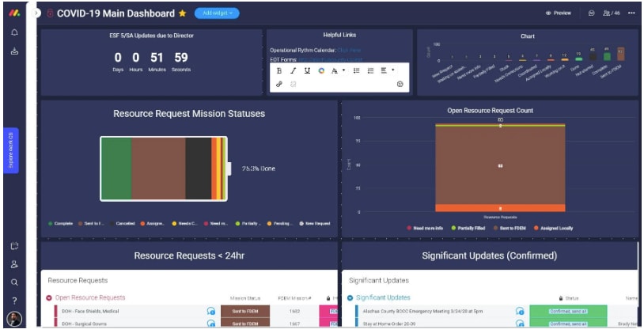Image resolution: width=644 pixels, height=333 pixels.
Task: Click the FDEM Mission # column header
Action: coord(294,298)
